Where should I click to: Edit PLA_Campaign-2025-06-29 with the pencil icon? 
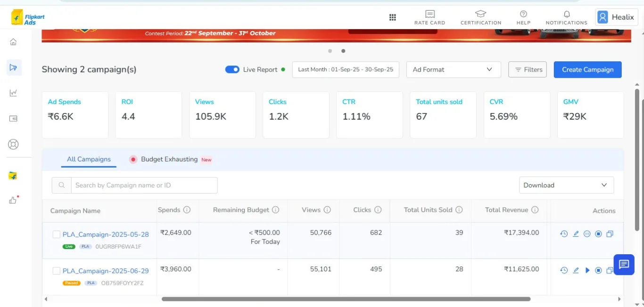[576, 270]
